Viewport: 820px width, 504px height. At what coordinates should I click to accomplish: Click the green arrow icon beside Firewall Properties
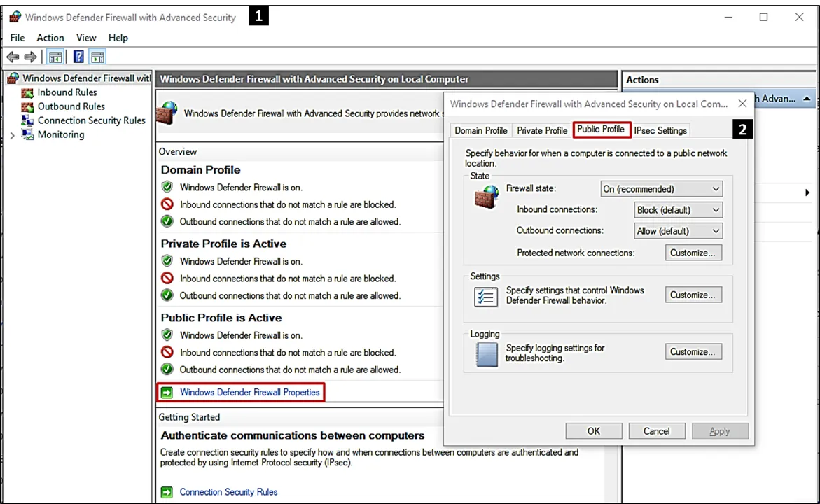167,393
